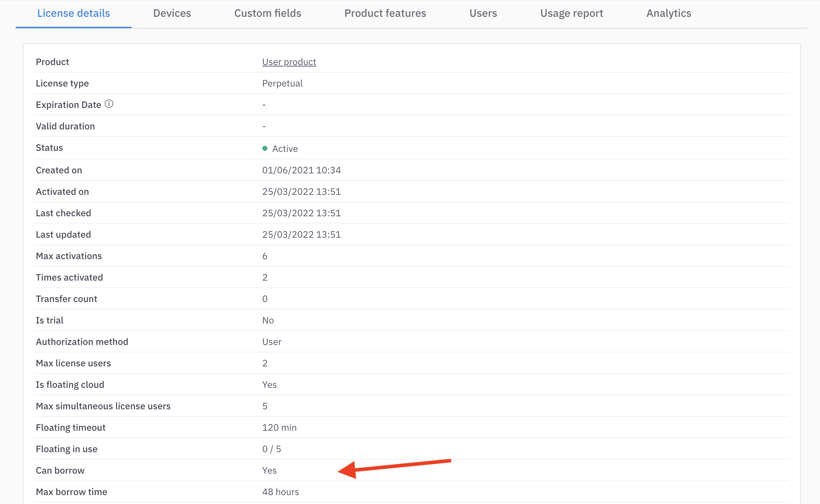Click the Max activations label

coord(69,256)
